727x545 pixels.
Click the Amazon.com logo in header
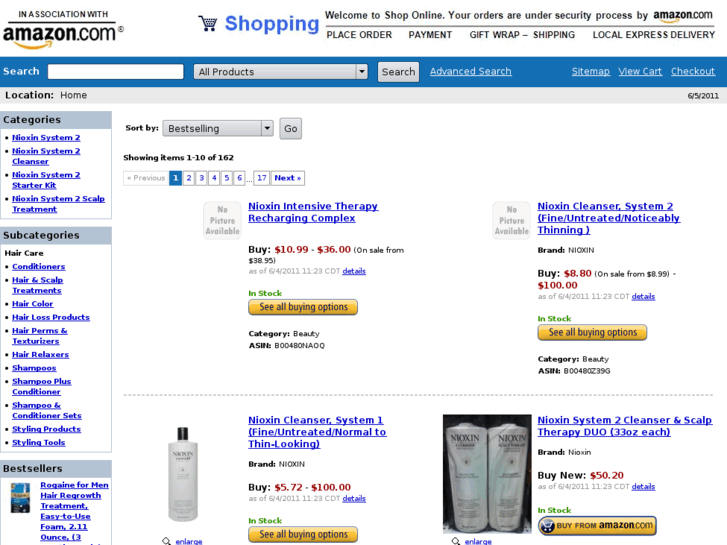pyautogui.click(x=63, y=31)
